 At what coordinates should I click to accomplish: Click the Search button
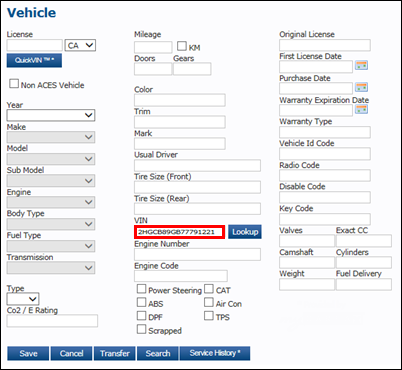158,353
